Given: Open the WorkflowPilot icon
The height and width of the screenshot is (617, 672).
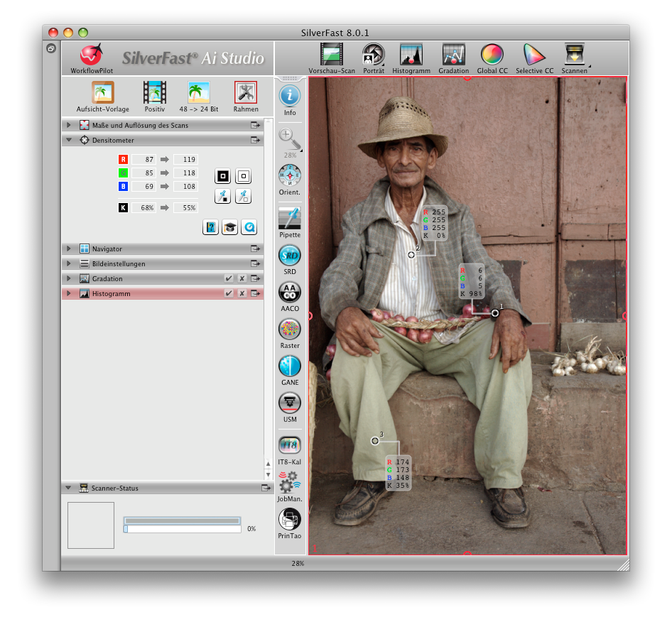Looking at the screenshot, I should coord(91,55).
